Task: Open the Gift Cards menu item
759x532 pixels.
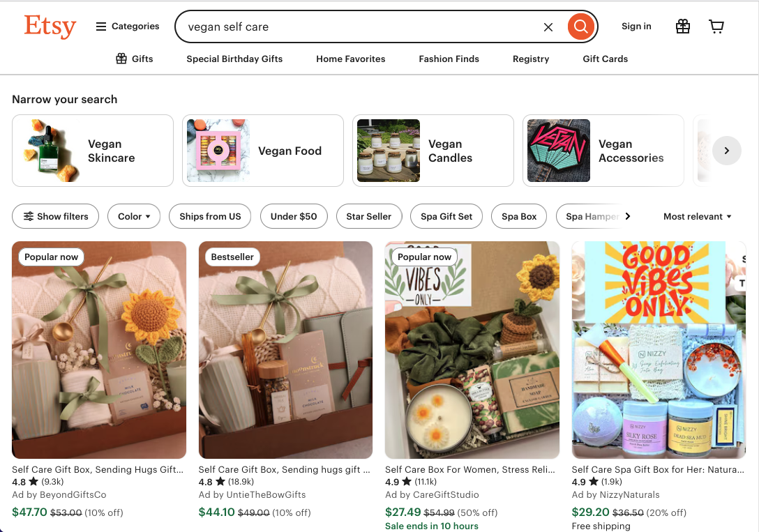Action: (x=605, y=59)
